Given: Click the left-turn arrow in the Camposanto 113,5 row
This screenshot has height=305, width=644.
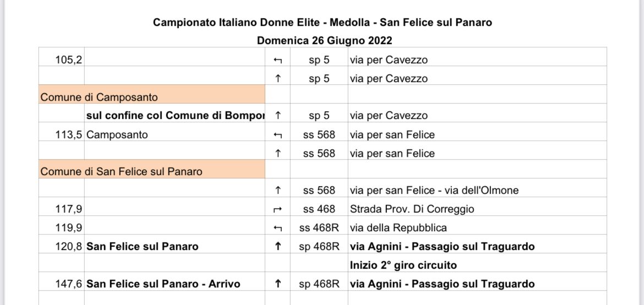Looking at the screenshot, I should (x=278, y=135).
